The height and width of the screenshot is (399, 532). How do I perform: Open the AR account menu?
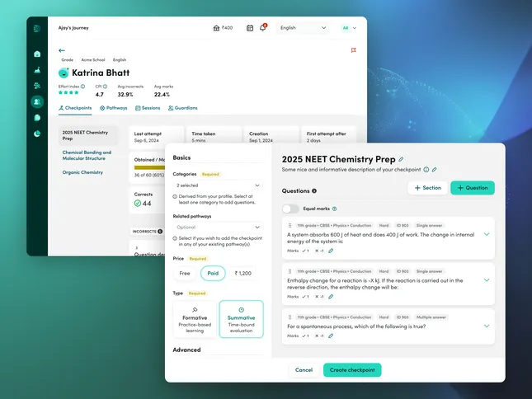pyautogui.click(x=349, y=28)
